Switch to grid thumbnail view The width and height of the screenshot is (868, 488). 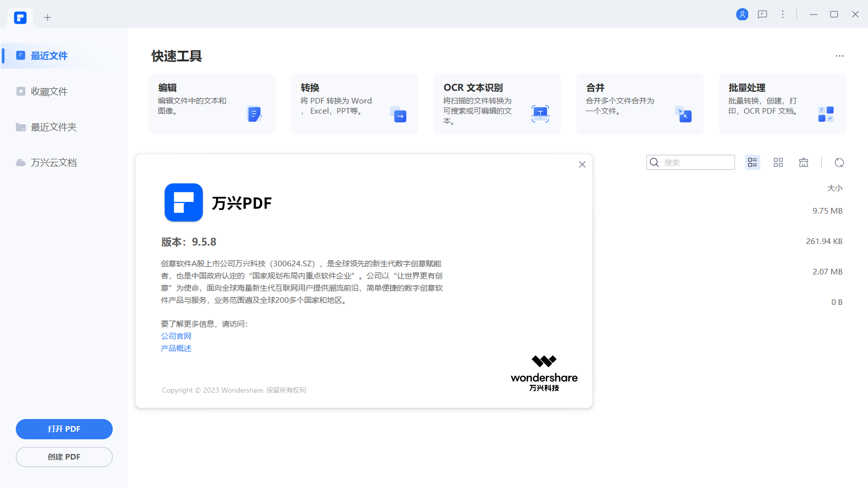(778, 162)
